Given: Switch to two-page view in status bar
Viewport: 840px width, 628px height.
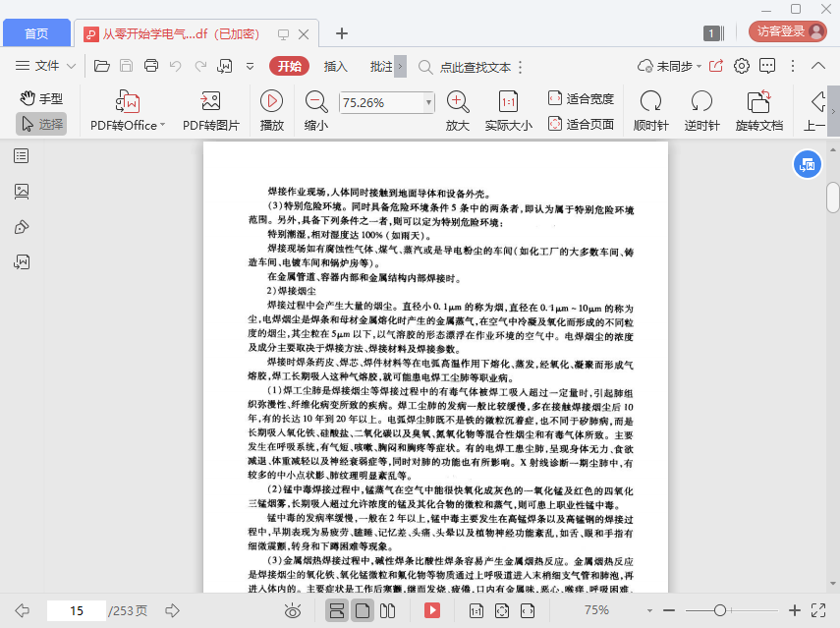Looking at the screenshot, I should pyautogui.click(x=387, y=610).
